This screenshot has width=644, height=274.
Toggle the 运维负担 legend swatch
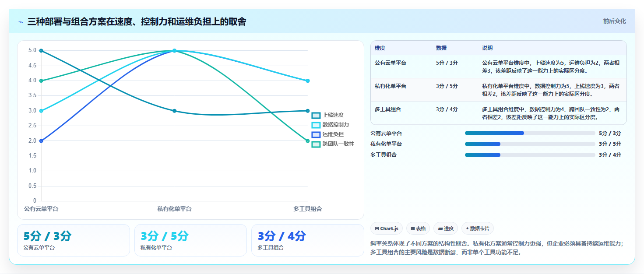(x=316, y=134)
